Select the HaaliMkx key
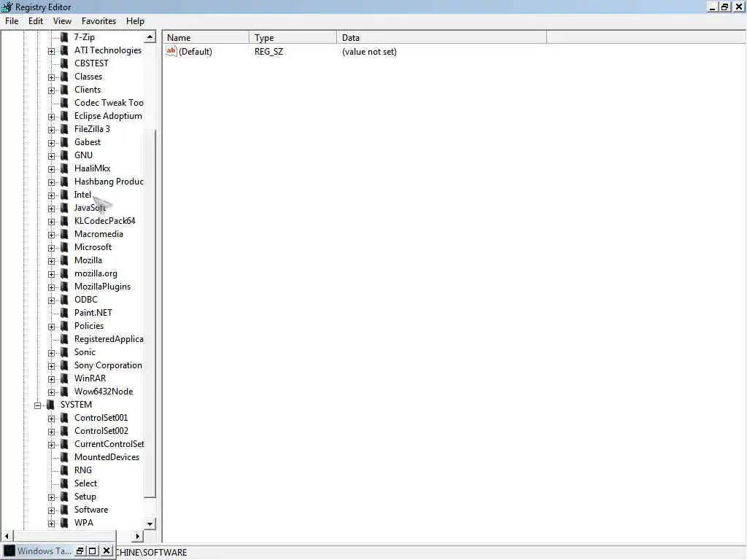Image resolution: width=747 pixels, height=560 pixels. coord(93,168)
